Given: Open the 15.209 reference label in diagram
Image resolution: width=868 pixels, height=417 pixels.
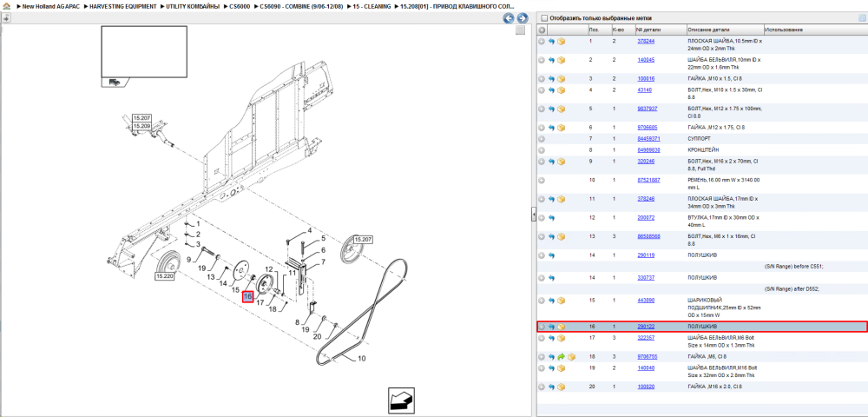Looking at the screenshot, I should pyautogui.click(x=141, y=126).
